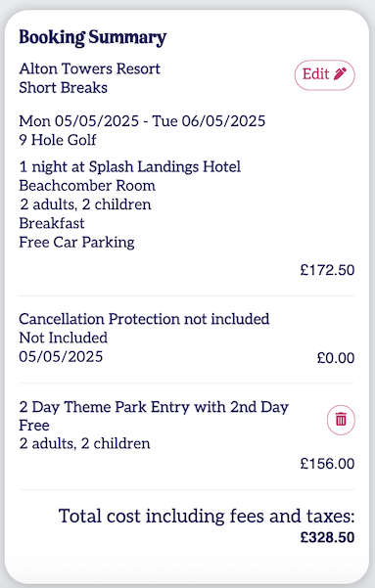This screenshot has width=375, height=588.
Task: Click the 05/05/2025 cancellation date
Action: click(61, 357)
